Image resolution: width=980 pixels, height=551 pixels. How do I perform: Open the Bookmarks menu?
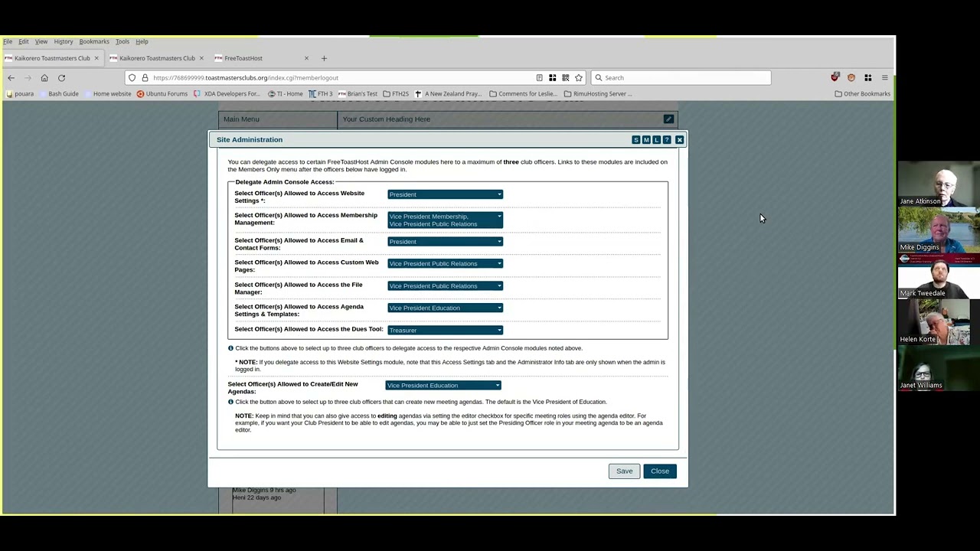point(94,41)
